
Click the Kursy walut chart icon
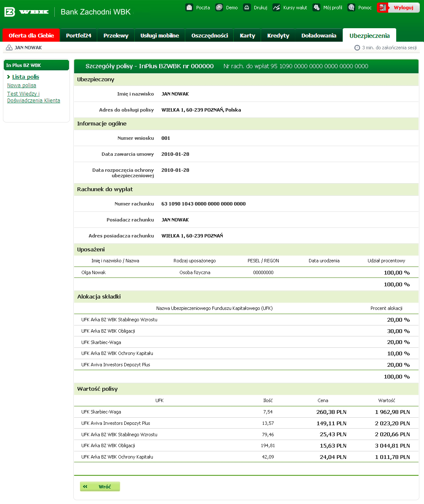277,8
